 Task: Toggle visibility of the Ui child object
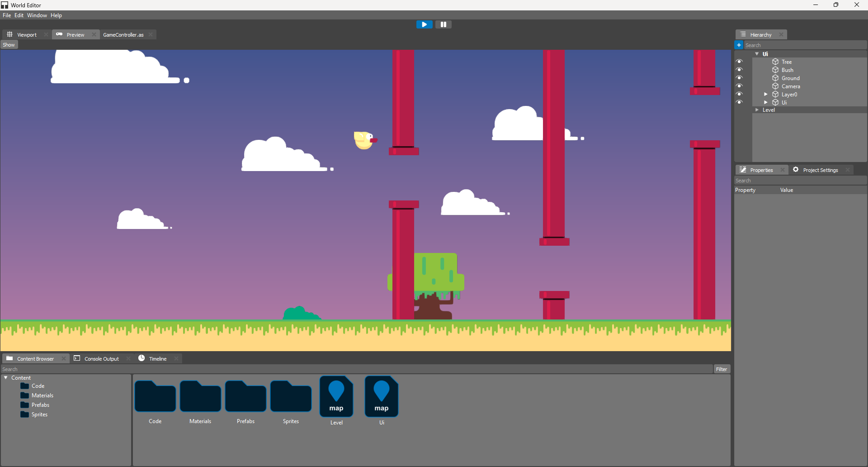tap(739, 102)
